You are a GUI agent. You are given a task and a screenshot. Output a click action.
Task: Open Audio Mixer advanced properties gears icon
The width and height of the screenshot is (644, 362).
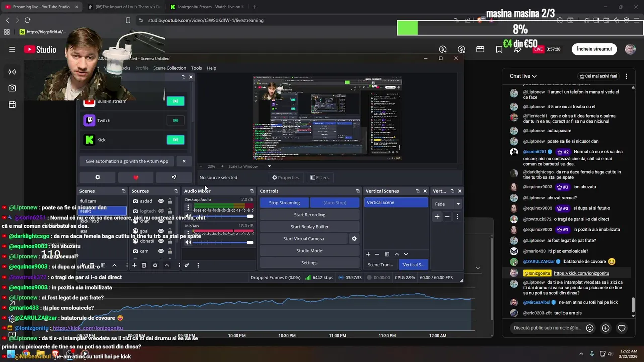tap(187, 265)
